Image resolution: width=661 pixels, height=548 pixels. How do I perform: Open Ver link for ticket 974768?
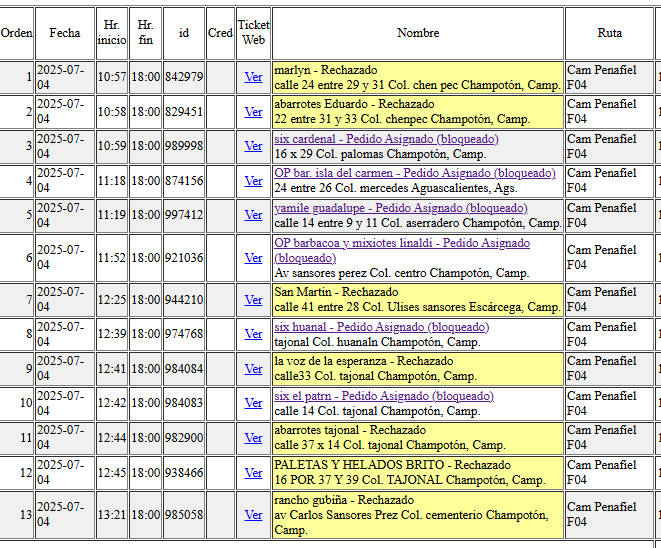254,334
